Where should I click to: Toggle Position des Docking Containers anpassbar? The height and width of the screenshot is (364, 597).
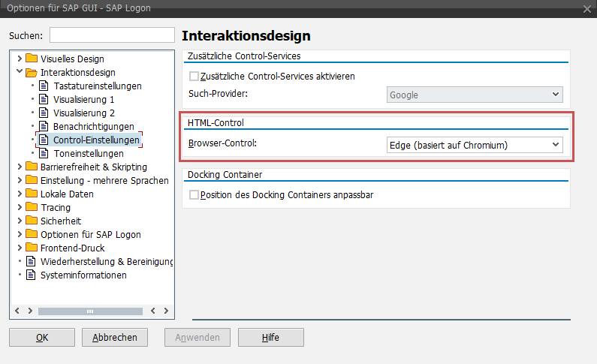(194, 194)
